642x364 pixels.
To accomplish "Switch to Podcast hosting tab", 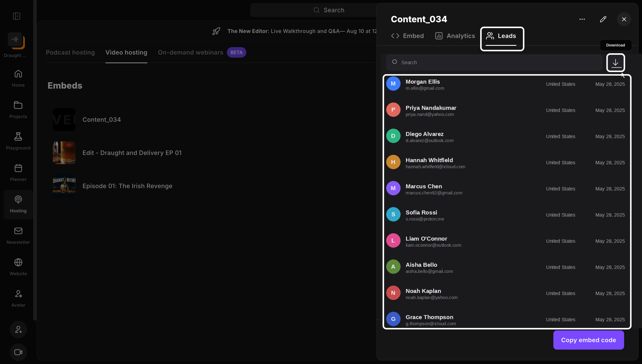I will coord(70,53).
